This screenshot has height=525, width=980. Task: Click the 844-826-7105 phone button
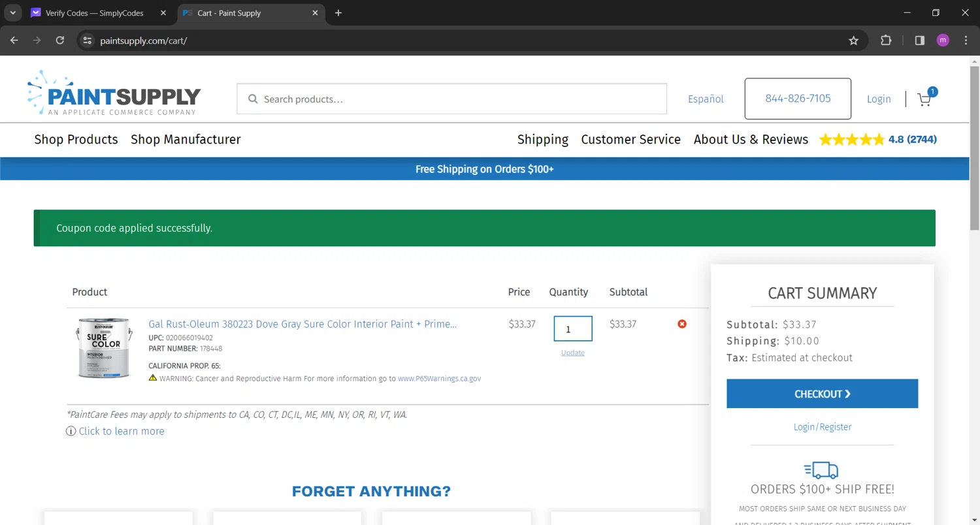798,99
